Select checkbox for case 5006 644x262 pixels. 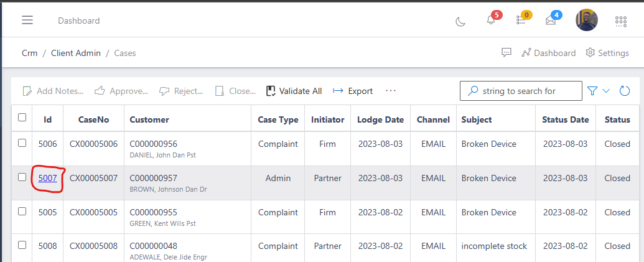pyautogui.click(x=22, y=143)
